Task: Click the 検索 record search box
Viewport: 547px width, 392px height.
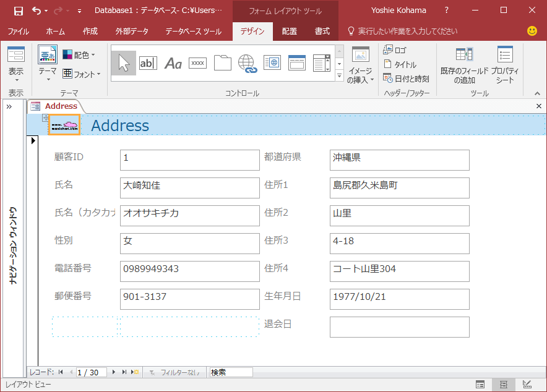Action: [x=231, y=372]
